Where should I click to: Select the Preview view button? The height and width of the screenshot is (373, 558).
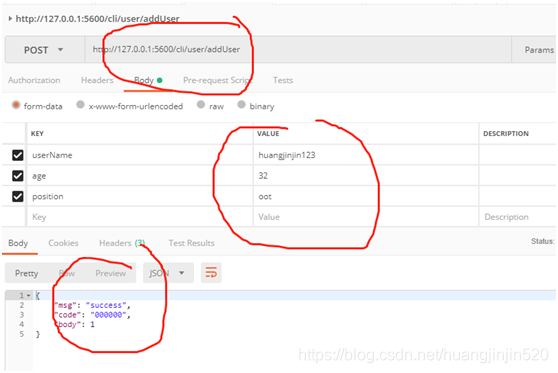click(110, 273)
